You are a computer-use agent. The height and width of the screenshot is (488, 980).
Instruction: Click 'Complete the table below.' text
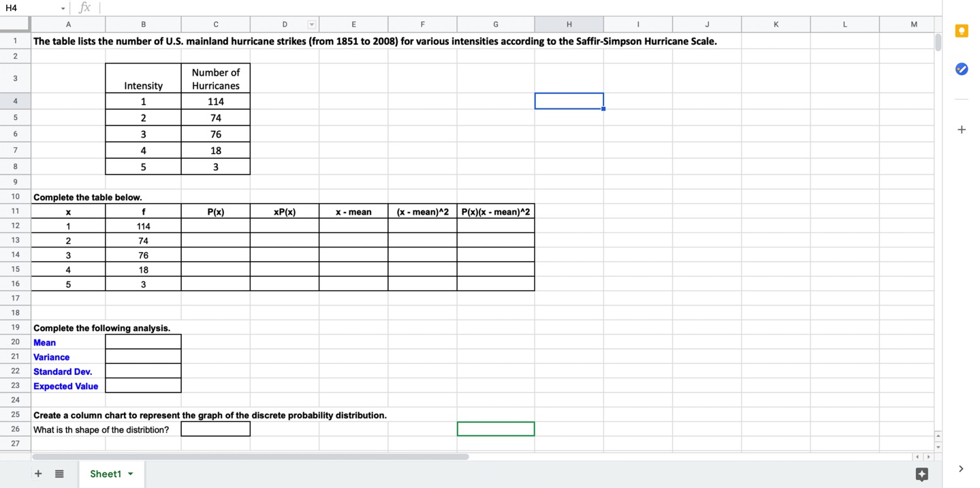88,197
